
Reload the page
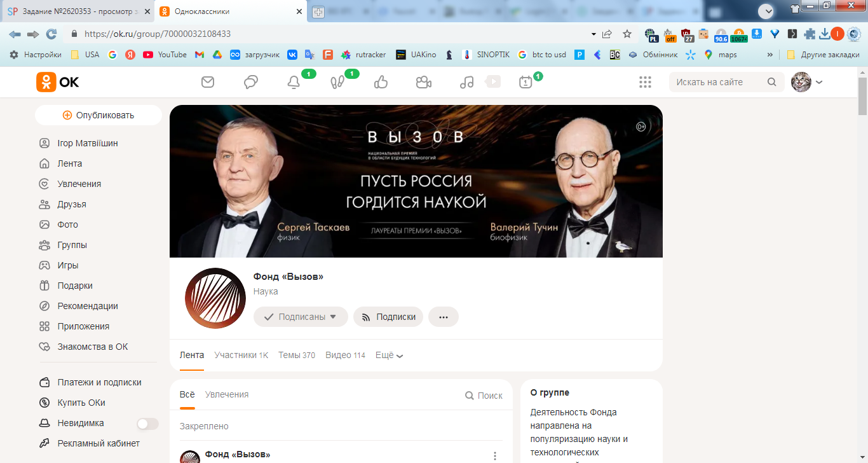click(x=51, y=34)
